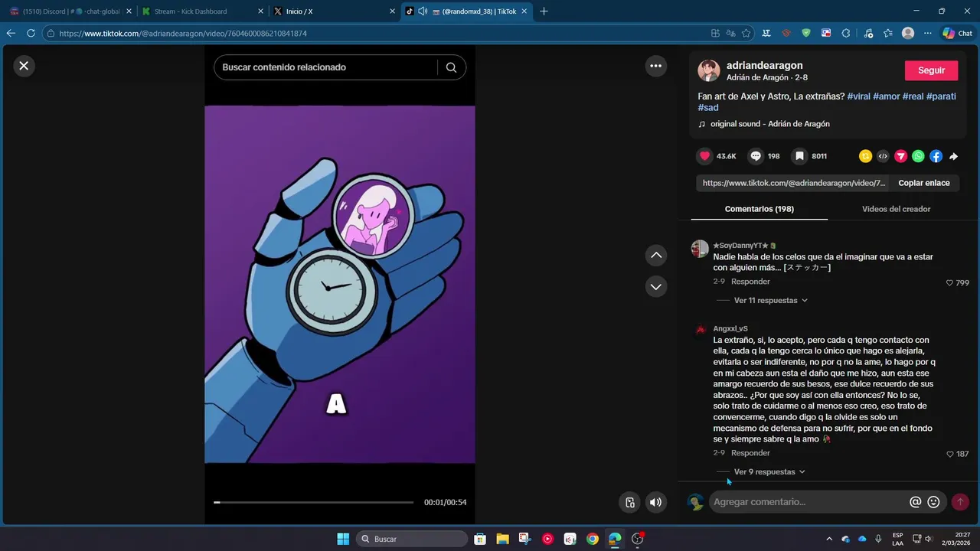This screenshot has width=980, height=551.
Task: Click the #real hashtag
Action: [x=913, y=96]
